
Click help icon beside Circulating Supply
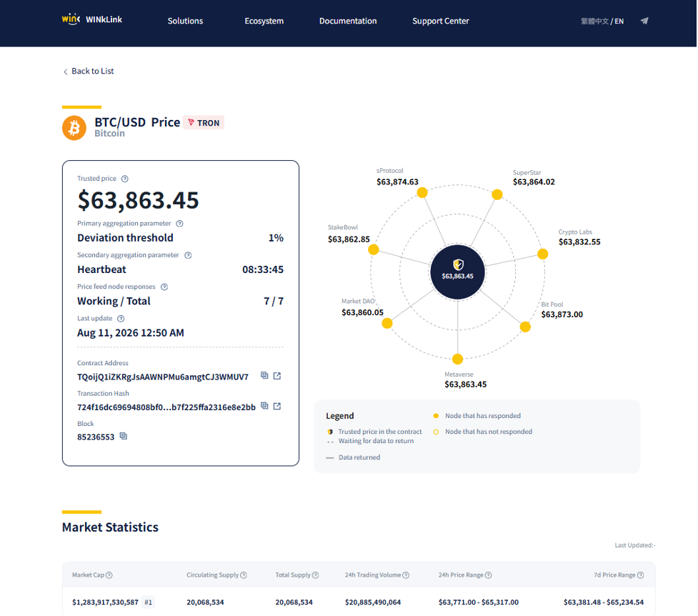click(x=244, y=575)
